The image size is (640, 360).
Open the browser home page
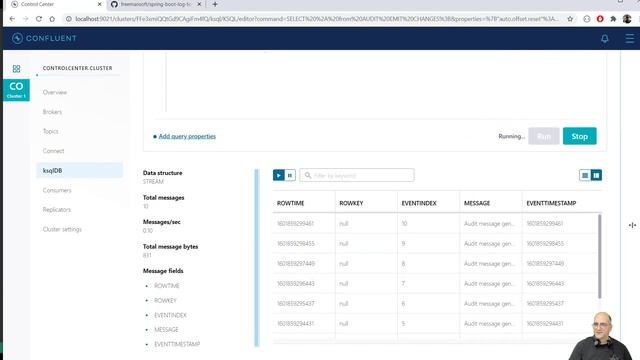click(52, 19)
